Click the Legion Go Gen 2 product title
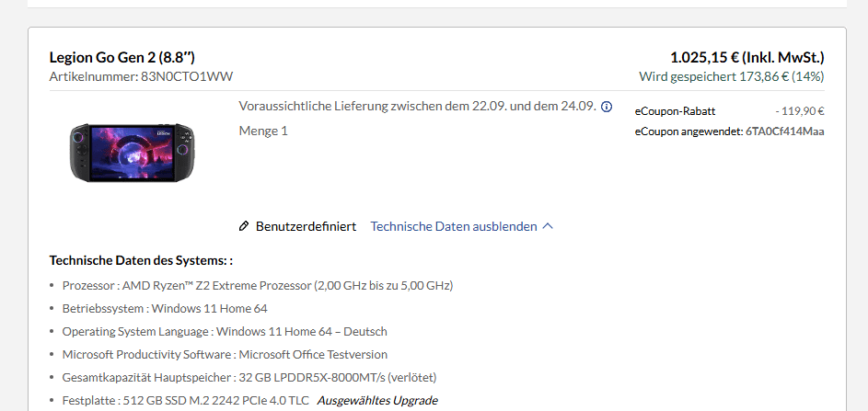 click(122, 58)
